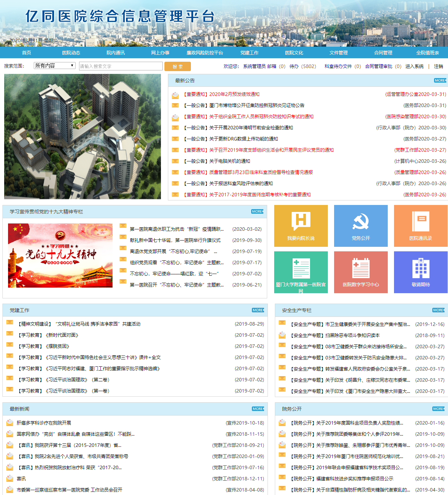Image resolution: width=448 pixels, height=495 pixels.
Task: Expand 党建工作 section via MORE
Action: coord(258,310)
